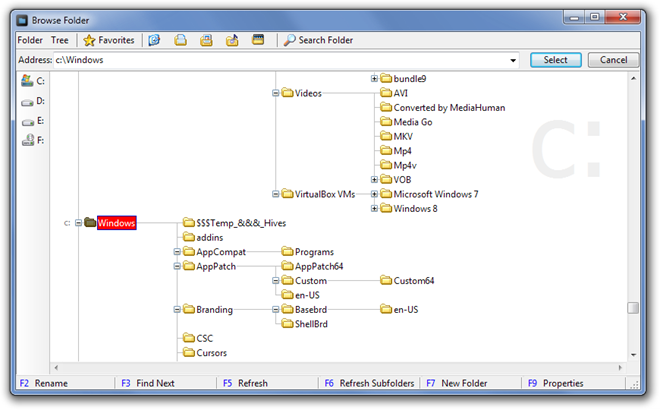Click F5 Refresh command

(x=245, y=383)
